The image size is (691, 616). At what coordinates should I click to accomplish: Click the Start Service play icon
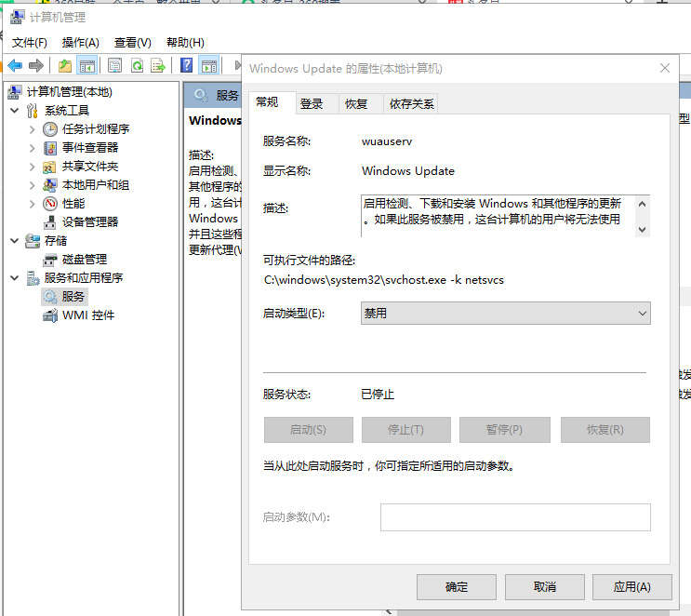[x=237, y=66]
